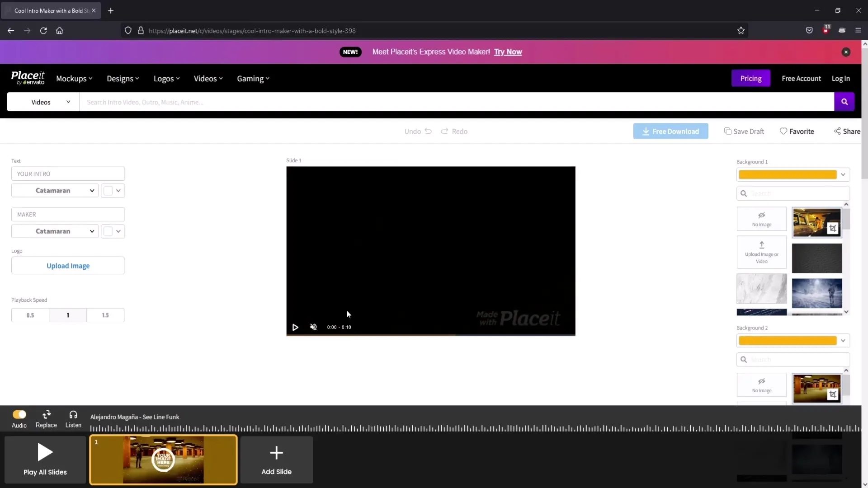Open Videos menu in top navigation
The width and height of the screenshot is (868, 488).
click(208, 78)
